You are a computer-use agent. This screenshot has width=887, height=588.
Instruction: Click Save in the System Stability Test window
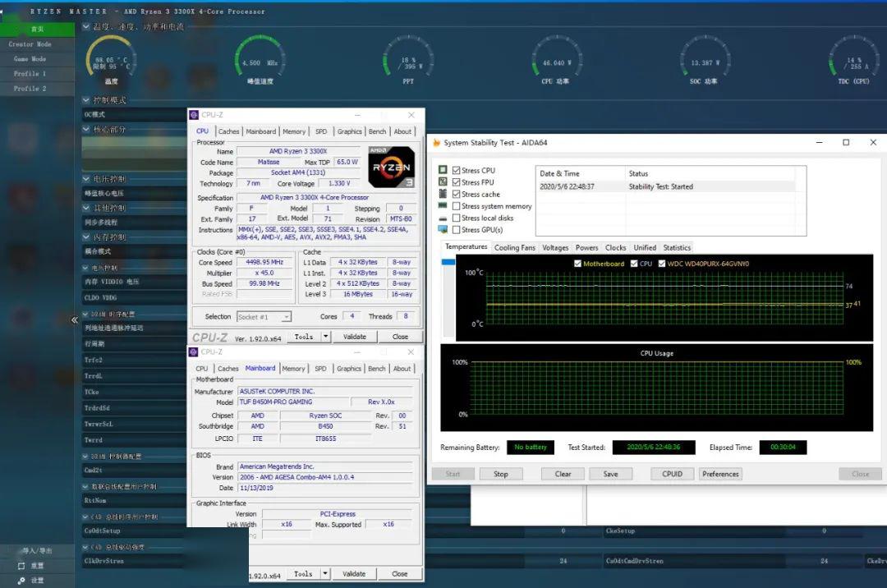click(610, 474)
